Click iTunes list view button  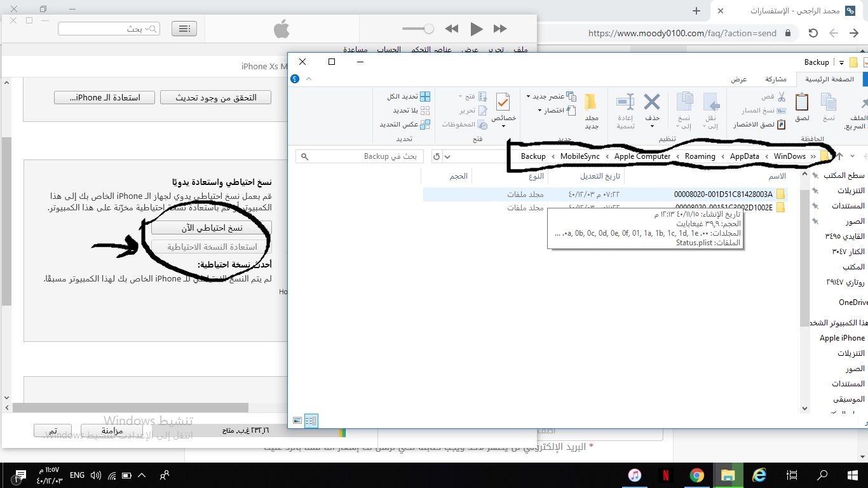coord(184,29)
